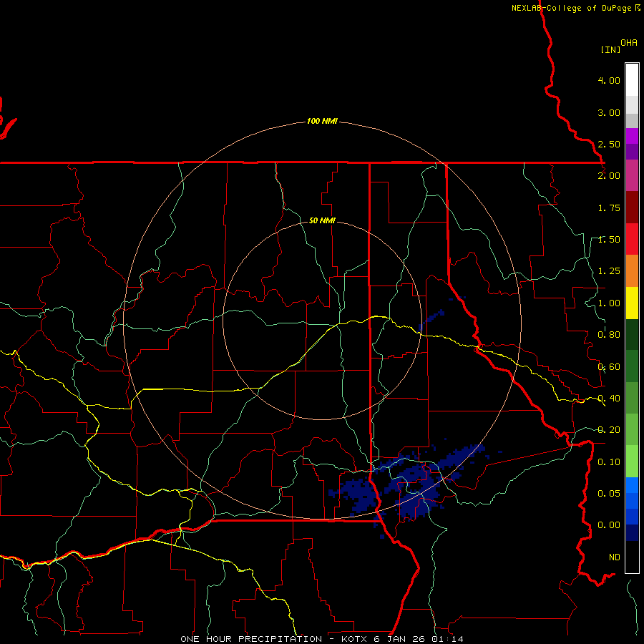Click the 01:14 timestamp in footer
This screenshot has width=644, height=644.
coord(447,639)
